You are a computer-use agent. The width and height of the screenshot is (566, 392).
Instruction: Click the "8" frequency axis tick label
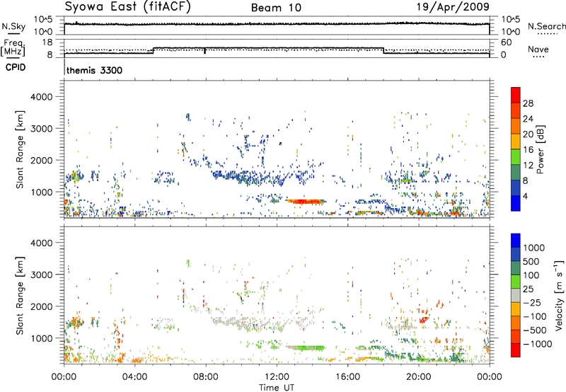[50, 55]
